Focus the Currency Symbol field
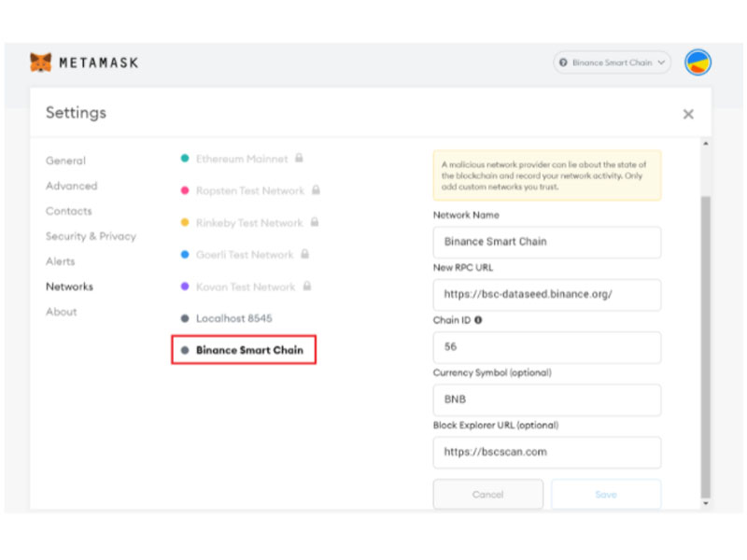Viewport: 747px width, 560px height. (547, 399)
